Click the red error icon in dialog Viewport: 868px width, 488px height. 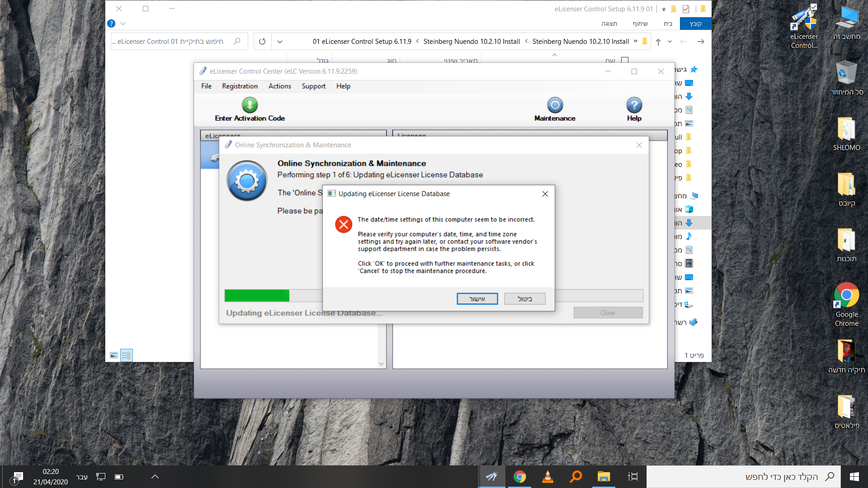[344, 224]
